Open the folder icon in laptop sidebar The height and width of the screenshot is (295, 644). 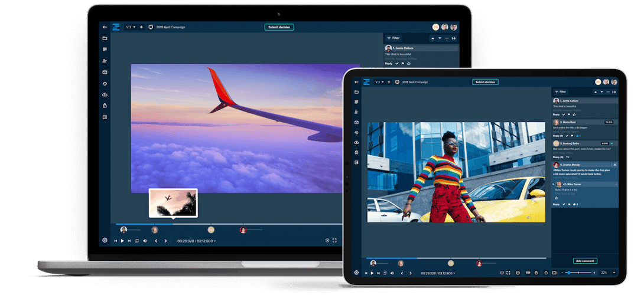[x=105, y=38]
